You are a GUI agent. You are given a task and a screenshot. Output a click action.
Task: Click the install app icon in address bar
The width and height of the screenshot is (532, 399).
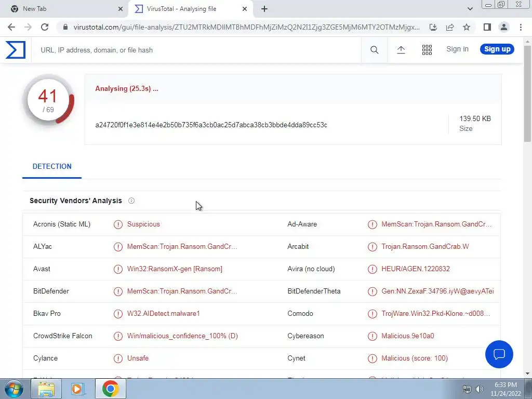point(433,27)
